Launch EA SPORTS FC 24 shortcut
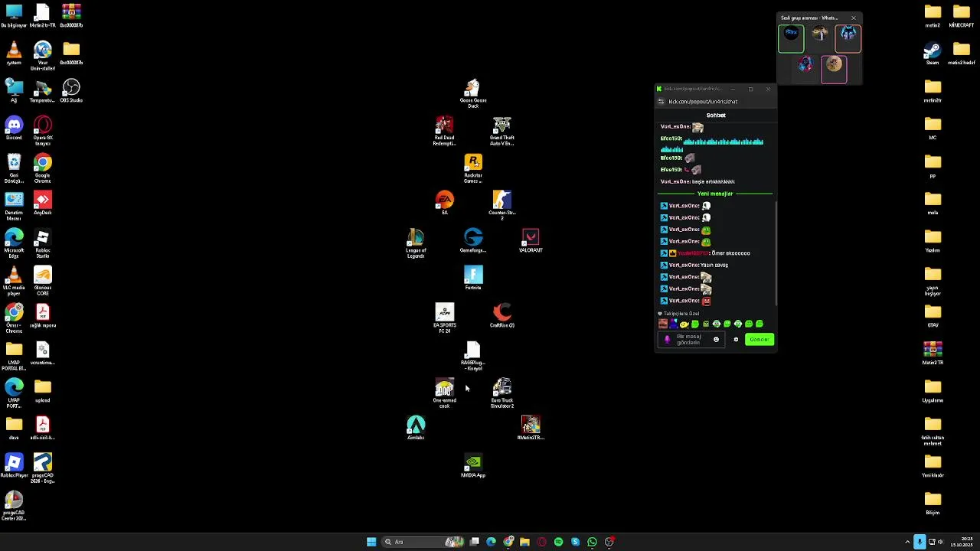Image resolution: width=980 pixels, height=551 pixels. pyautogui.click(x=444, y=318)
